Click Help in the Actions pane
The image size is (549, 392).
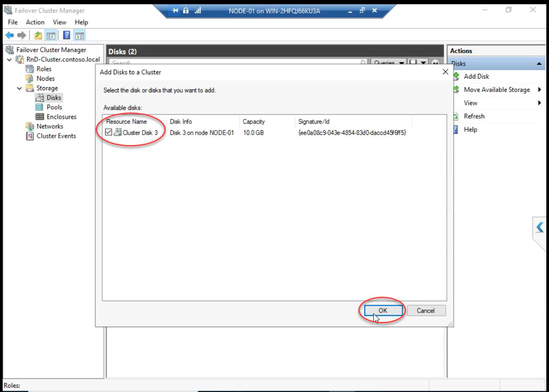(470, 130)
